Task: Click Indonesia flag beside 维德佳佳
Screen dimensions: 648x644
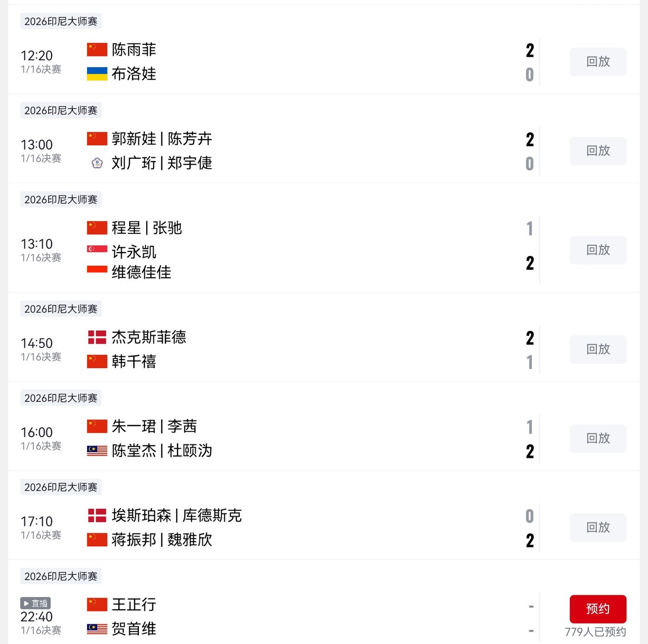Action: (x=97, y=269)
